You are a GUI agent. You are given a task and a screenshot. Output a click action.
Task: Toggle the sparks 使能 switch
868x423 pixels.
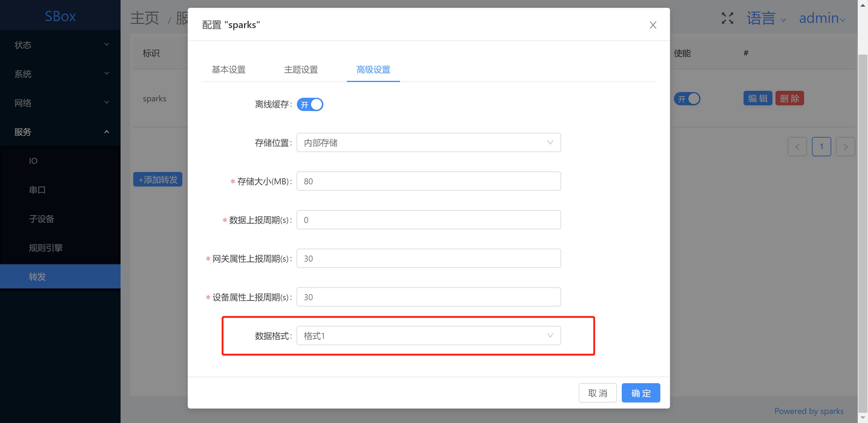point(687,99)
